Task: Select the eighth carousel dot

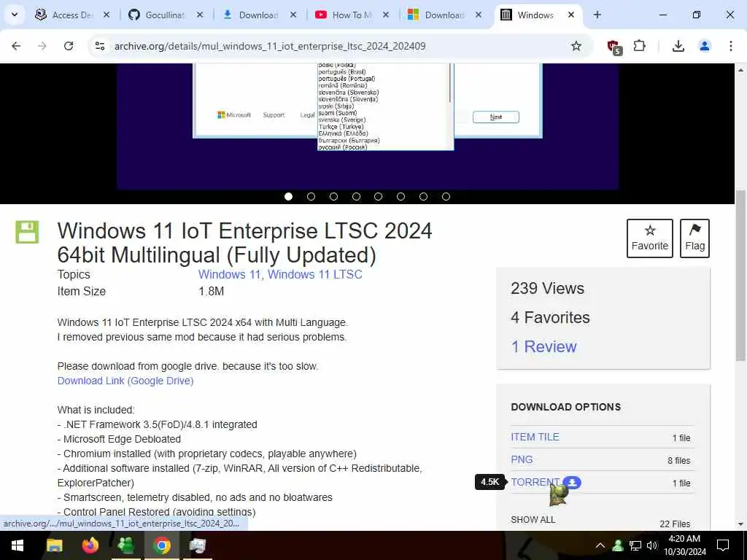Action: tap(446, 197)
